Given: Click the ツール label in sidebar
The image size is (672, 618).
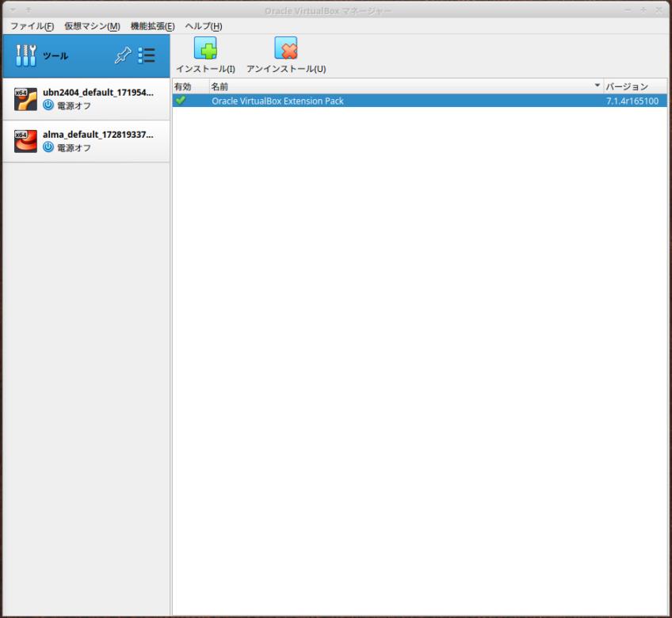Looking at the screenshot, I should pos(55,56).
